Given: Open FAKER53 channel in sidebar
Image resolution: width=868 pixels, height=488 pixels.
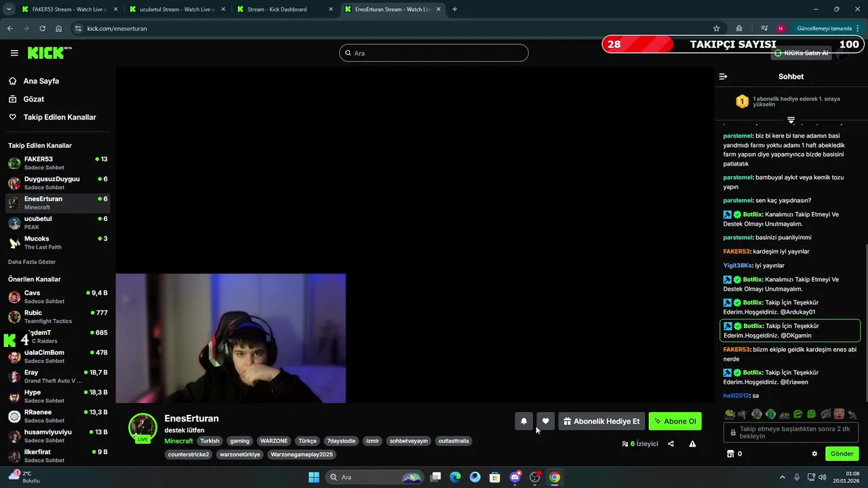Looking at the screenshot, I should point(58,163).
